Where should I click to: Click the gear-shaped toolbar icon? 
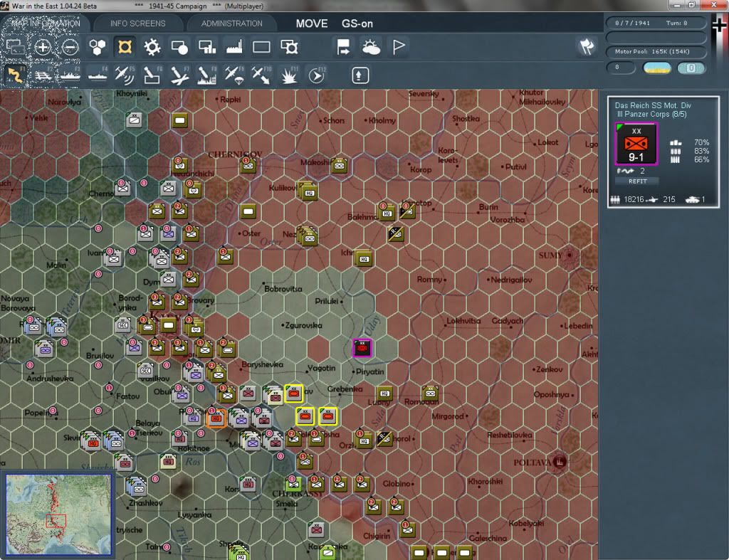click(152, 47)
